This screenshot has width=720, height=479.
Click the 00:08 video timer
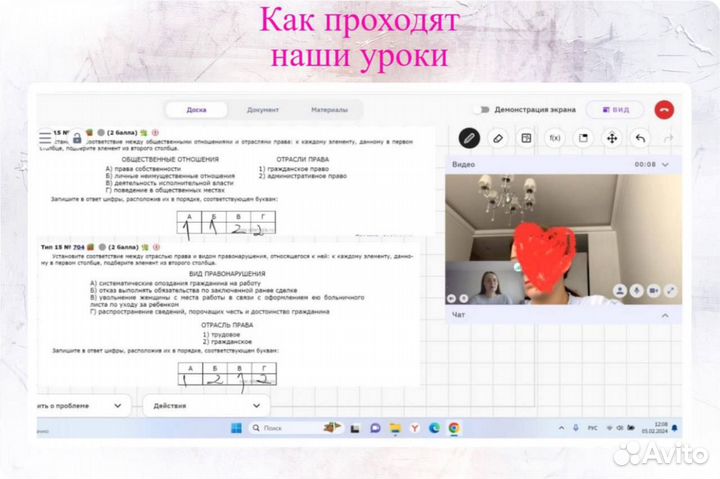[645, 164]
